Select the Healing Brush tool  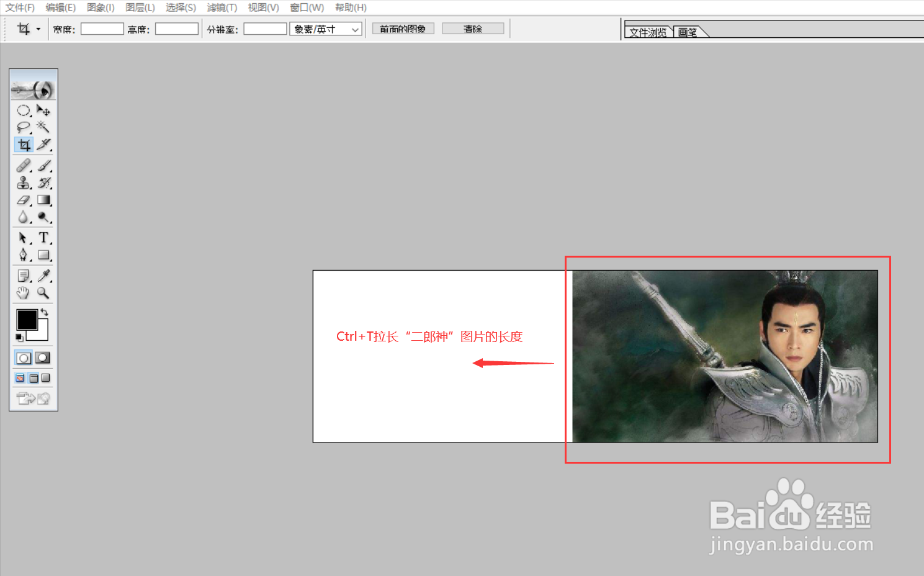pyautogui.click(x=24, y=166)
